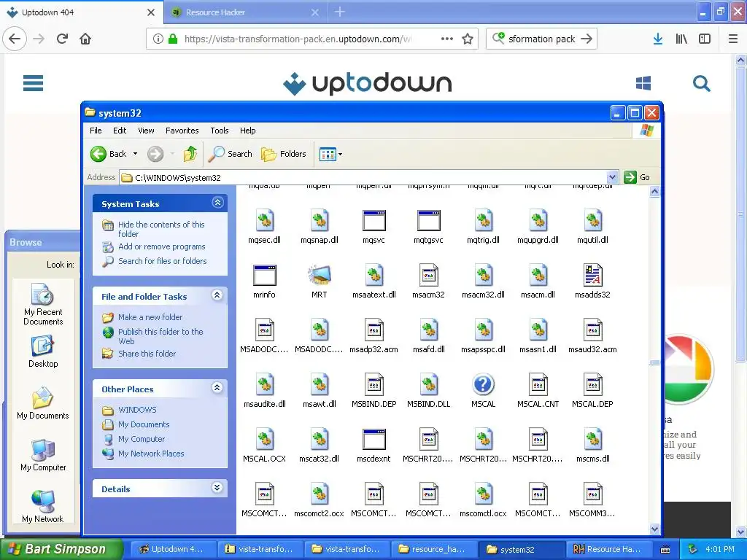The image size is (747, 560).
Task: Select the mqupgrd.dll file icon
Action: coord(538,220)
